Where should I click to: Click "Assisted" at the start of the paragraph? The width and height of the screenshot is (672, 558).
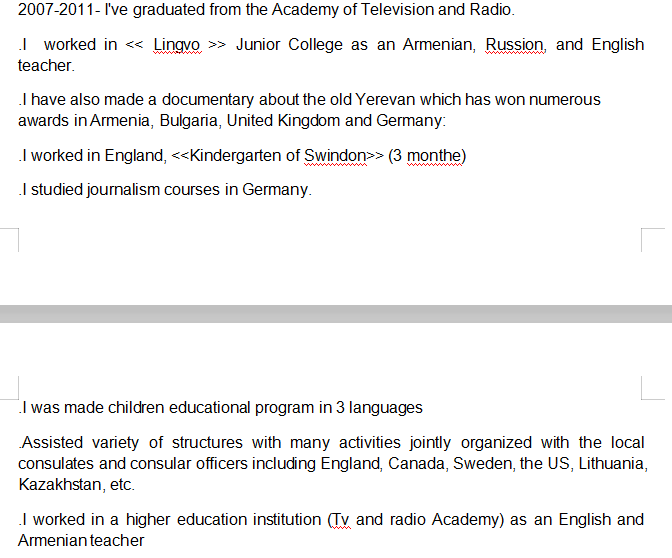[52, 442]
